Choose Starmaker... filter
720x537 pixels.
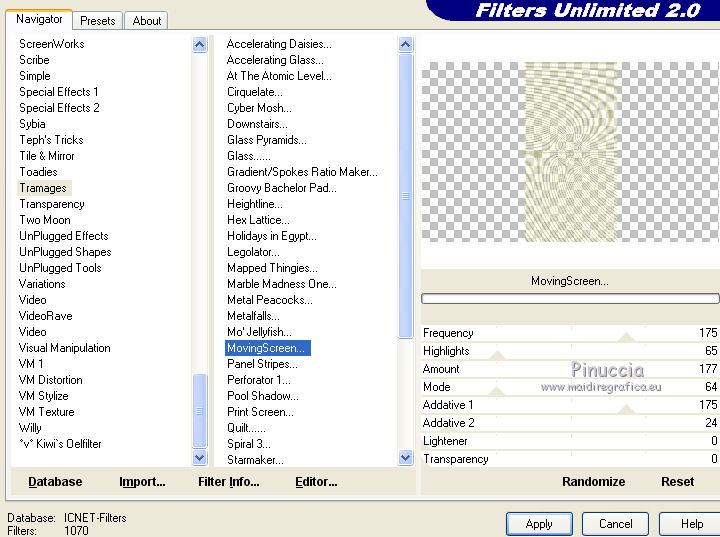255,460
